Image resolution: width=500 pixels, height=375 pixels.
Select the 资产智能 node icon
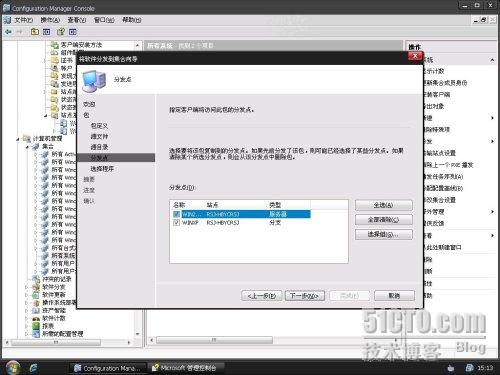[36, 310]
